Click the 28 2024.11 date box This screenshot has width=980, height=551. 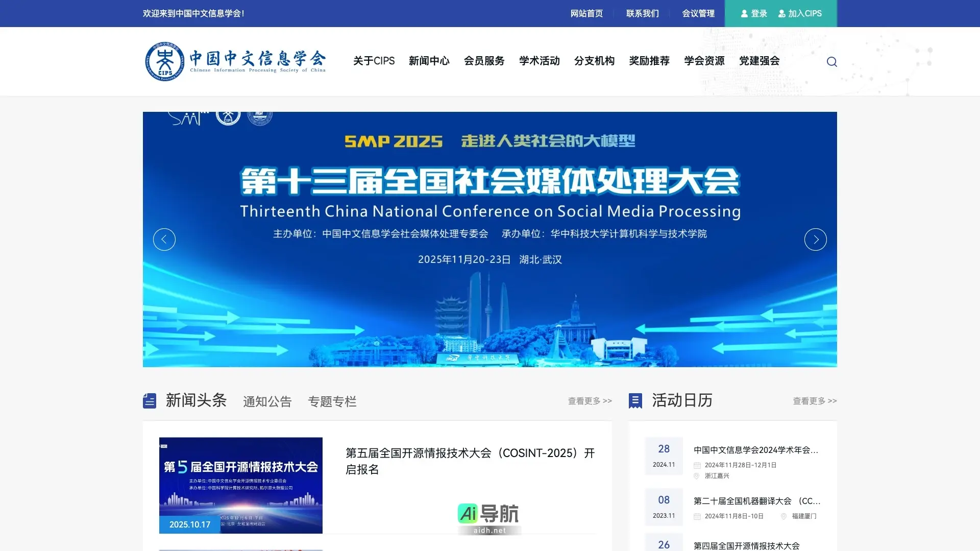click(x=664, y=456)
